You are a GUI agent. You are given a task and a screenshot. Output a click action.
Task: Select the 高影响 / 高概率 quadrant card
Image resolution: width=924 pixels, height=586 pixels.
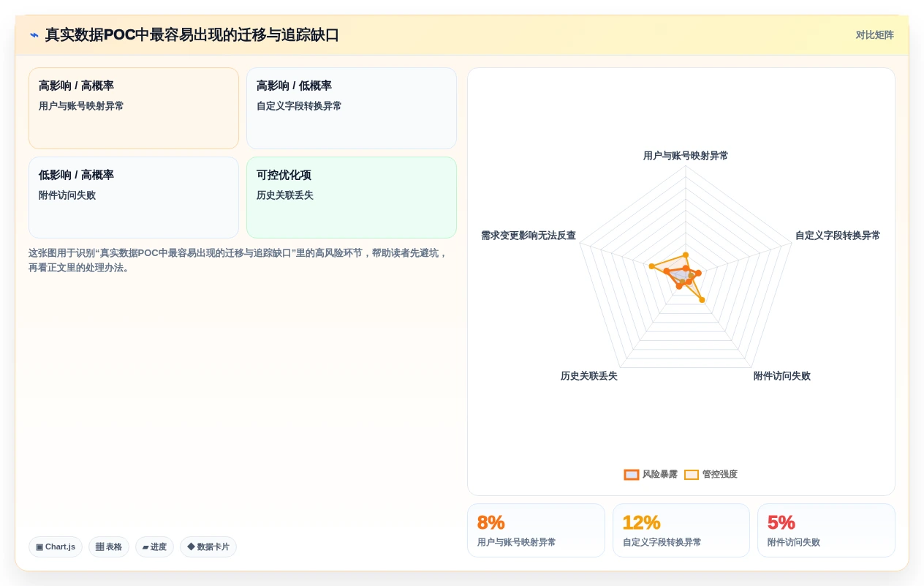point(134,108)
